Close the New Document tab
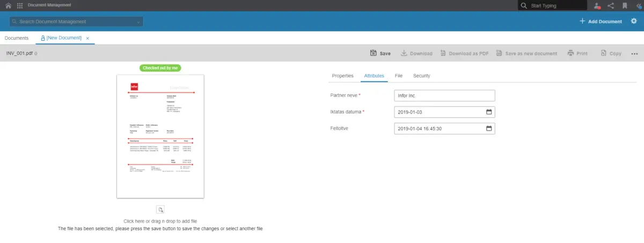 [x=87, y=39]
